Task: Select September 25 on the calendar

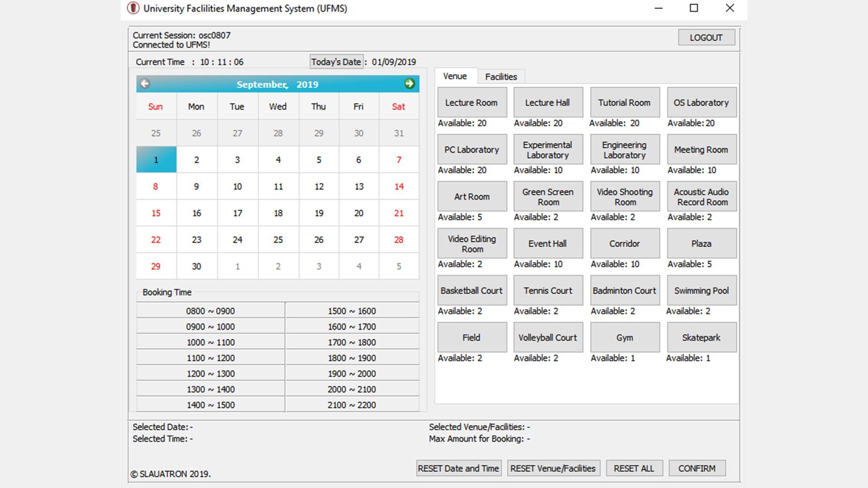Action: point(277,239)
